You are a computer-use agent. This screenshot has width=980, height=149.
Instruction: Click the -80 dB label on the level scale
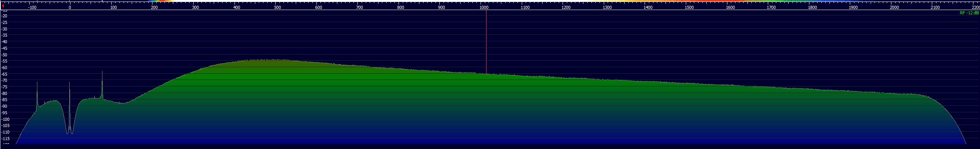tap(5, 93)
